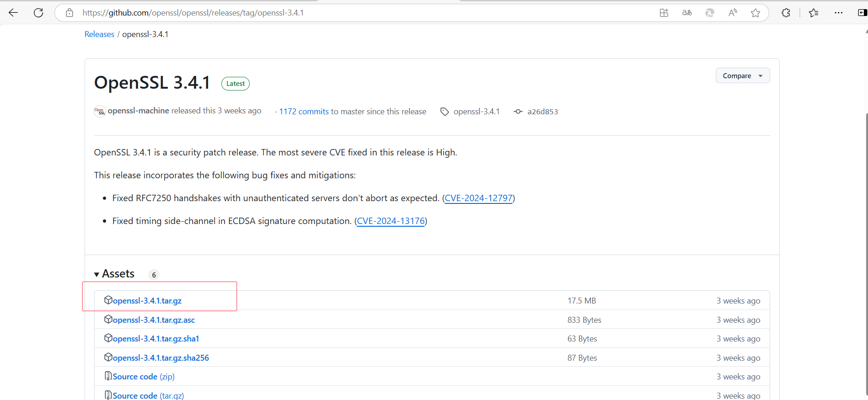Open the read aloud icon in address bar
The width and height of the screenshot is (868, 400).
pyautogui.click(x=733, y=13)
